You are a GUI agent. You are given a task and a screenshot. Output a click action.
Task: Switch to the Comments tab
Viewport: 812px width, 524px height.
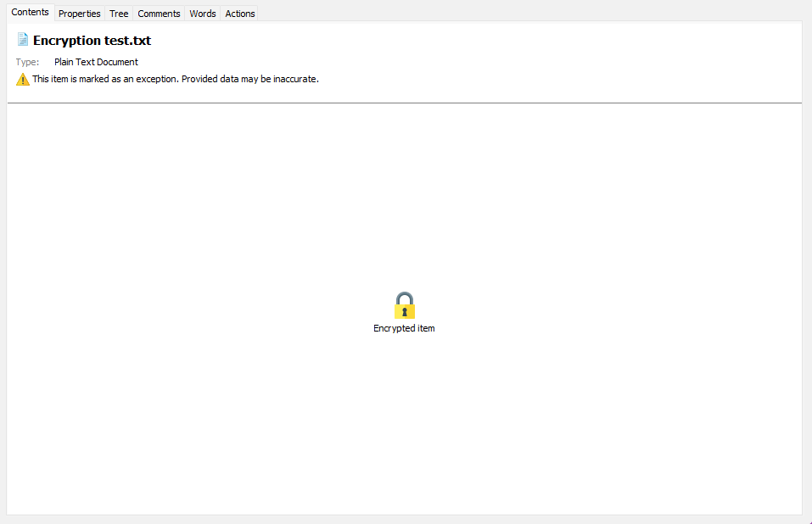(x=159, y=14)
